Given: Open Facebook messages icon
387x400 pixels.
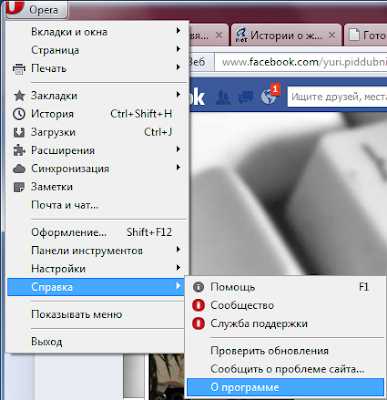Looking at the screenshot, I should click(245, 97).
